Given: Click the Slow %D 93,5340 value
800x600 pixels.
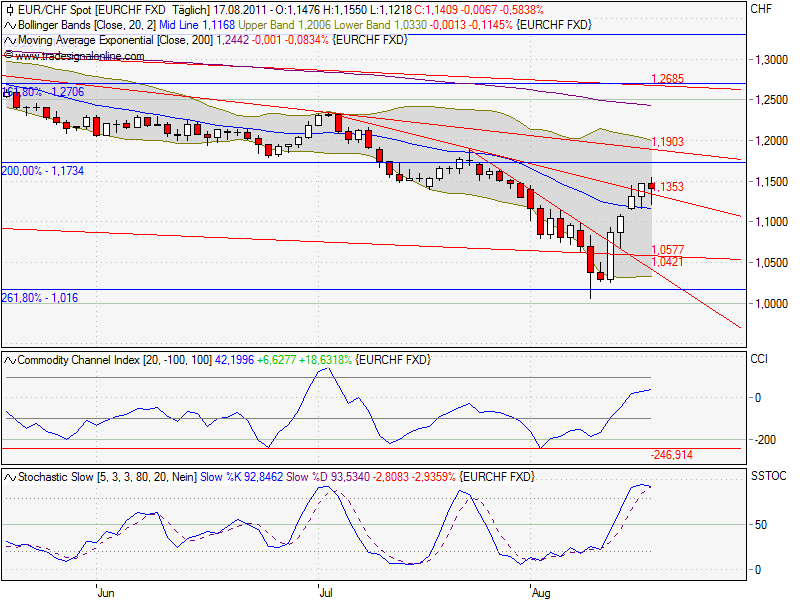Looking at the screenshot, I should click(328, 477).
